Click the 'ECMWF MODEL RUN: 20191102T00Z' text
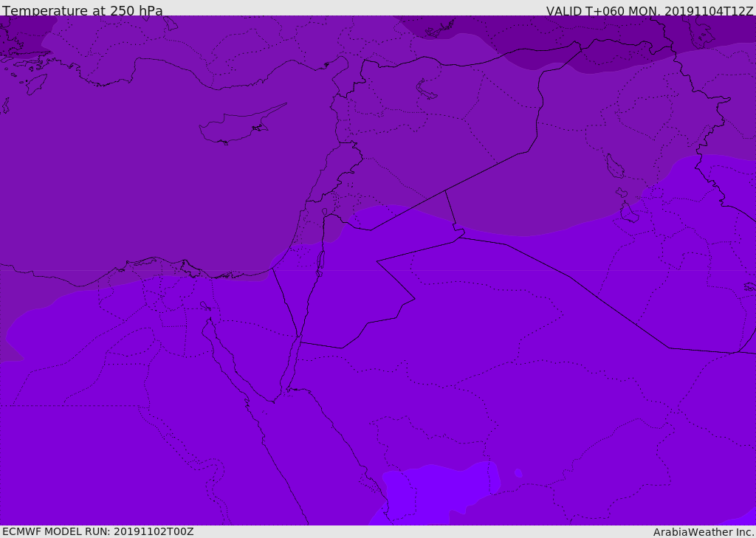Image resolution: width=756 pixels, height=538 pixels. click(98, 531)
